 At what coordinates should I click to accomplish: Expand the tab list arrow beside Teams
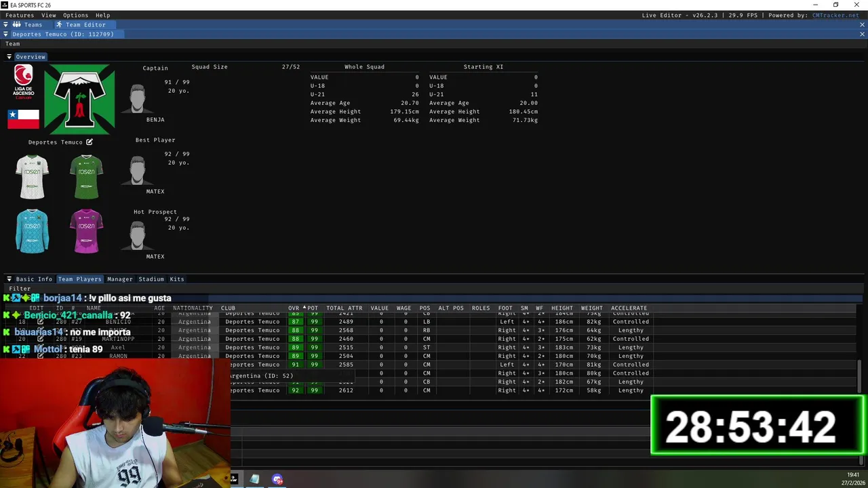click(6, 24)
